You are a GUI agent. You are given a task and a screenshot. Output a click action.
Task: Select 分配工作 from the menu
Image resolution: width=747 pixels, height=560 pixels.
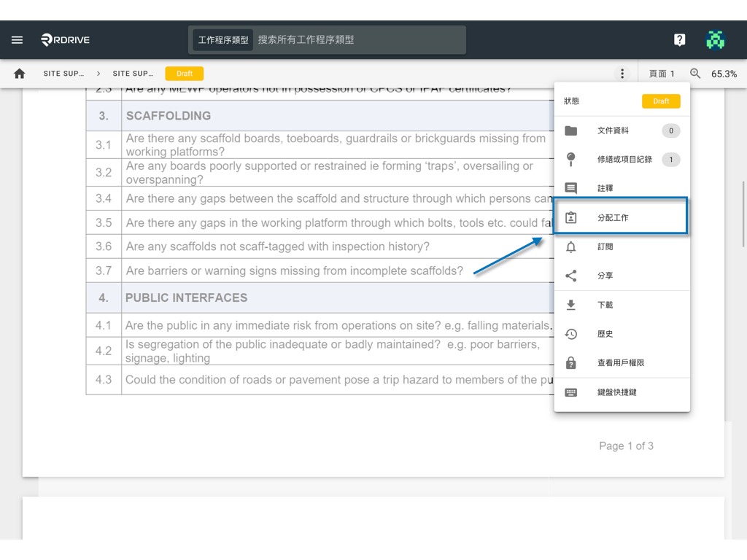pos(620,216)
